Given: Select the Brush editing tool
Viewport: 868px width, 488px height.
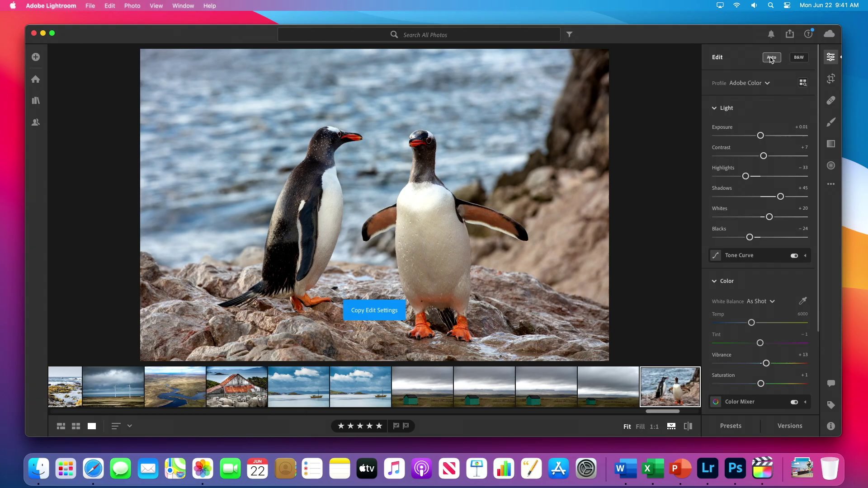Looking at the screenshot, I should click(831, 122).
